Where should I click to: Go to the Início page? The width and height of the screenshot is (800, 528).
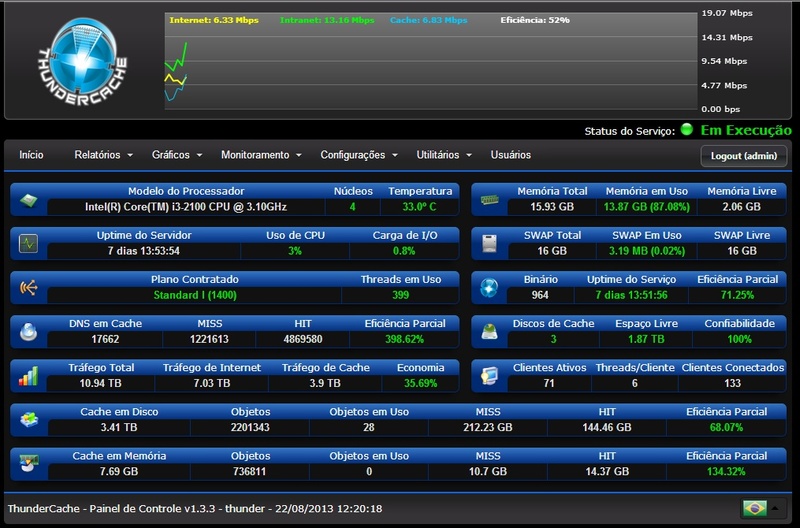(31, 155)
